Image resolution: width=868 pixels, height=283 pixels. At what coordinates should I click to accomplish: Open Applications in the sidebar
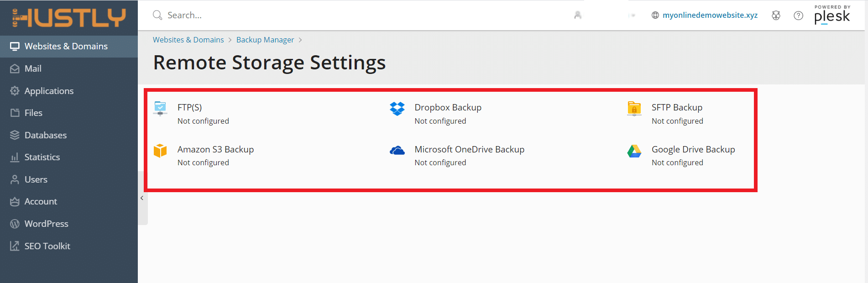(x=69, y=91)
